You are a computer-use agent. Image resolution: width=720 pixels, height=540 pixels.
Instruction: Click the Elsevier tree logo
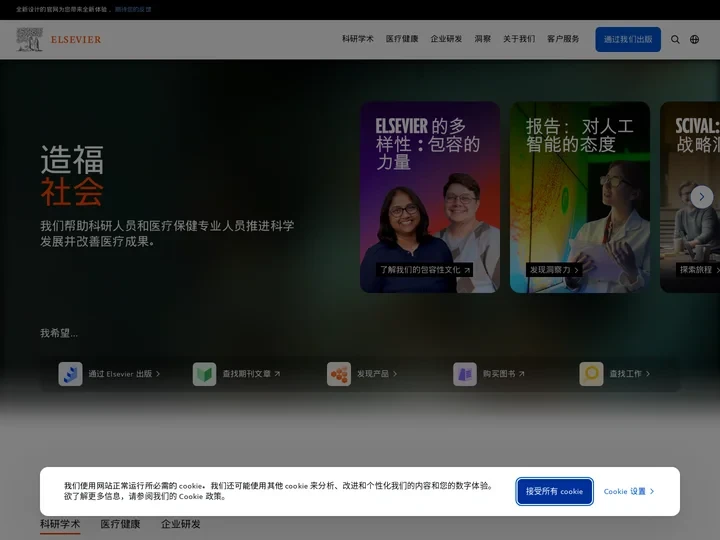29,39
